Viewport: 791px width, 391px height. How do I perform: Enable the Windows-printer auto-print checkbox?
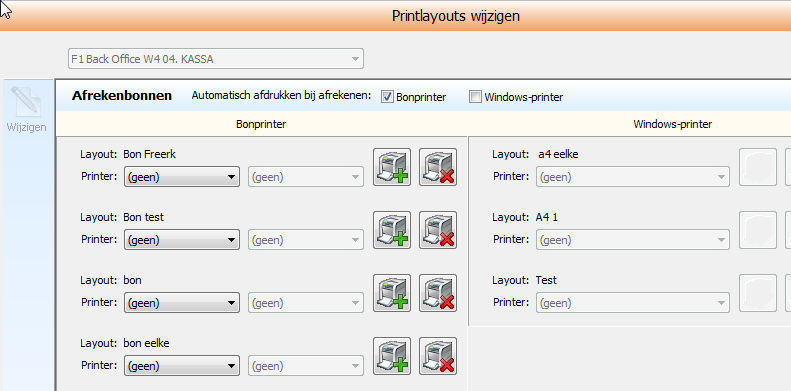(475, 97)
